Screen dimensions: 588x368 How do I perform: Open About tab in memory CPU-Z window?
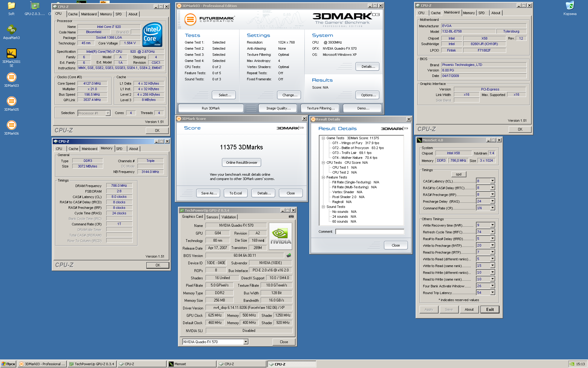pyautogui.click(x=133, y=149)
